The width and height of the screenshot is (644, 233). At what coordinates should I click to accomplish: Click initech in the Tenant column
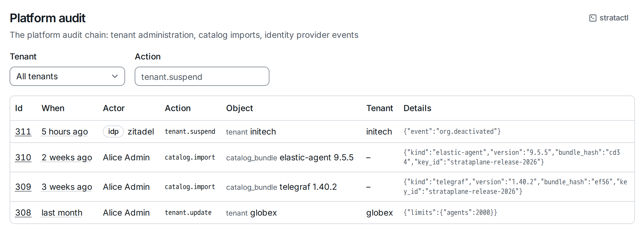(379, 132)
